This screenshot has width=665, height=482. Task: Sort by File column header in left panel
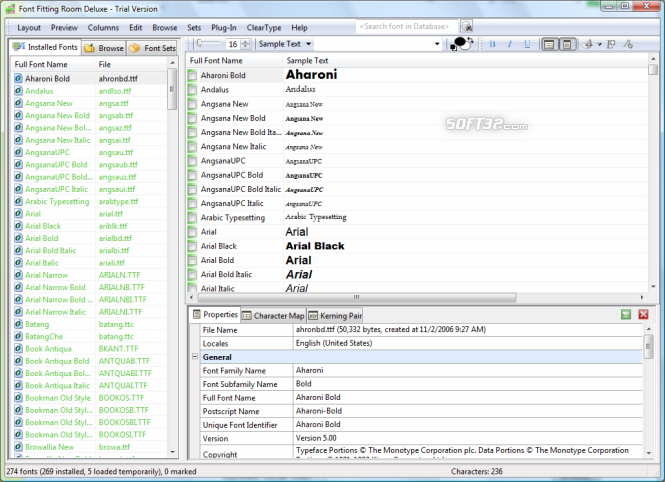click(x=131, y=64)
